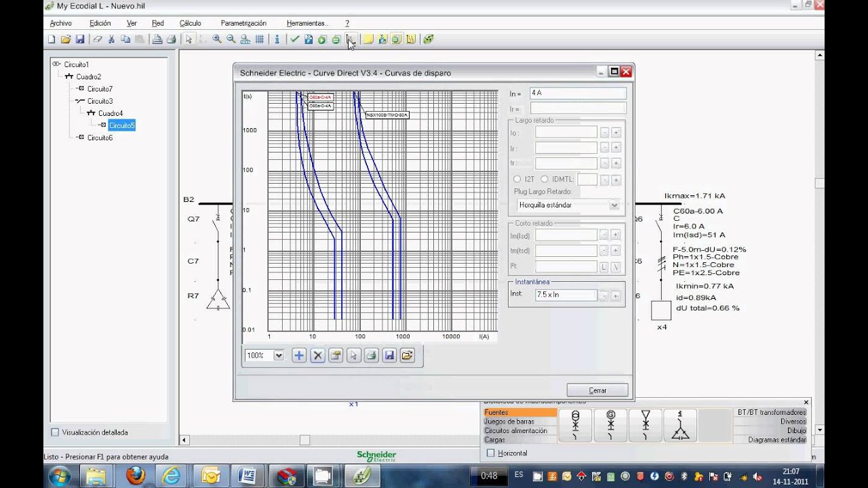Insert the triangle source symbol component
The image size is (868, 488).
tap(646, 425)
